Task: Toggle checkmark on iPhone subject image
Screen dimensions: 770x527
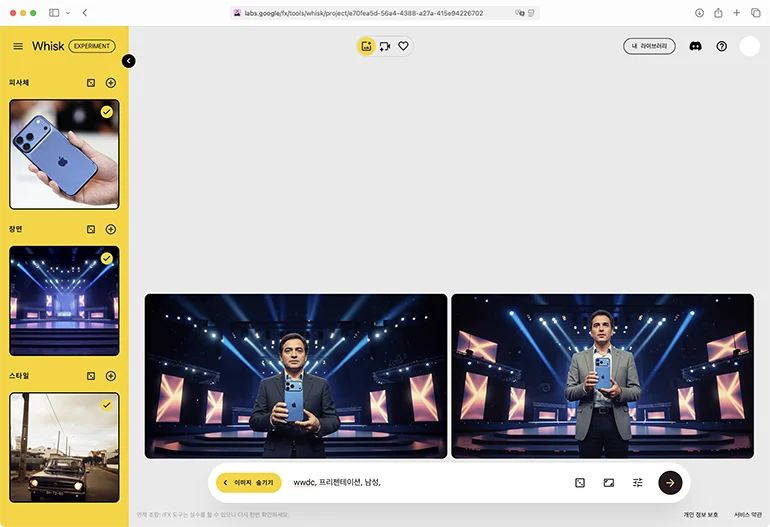Action: [x=107, y=112]
